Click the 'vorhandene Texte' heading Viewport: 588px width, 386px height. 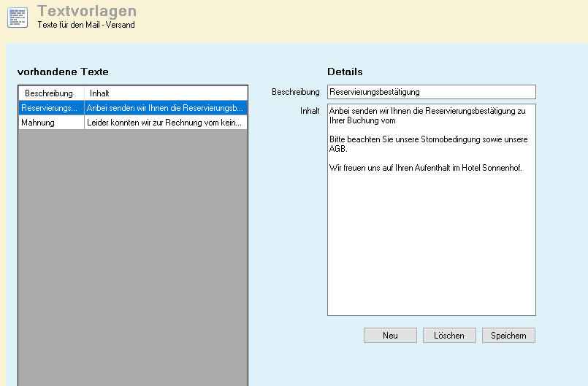pyautogui.click(x=63, y=72)
